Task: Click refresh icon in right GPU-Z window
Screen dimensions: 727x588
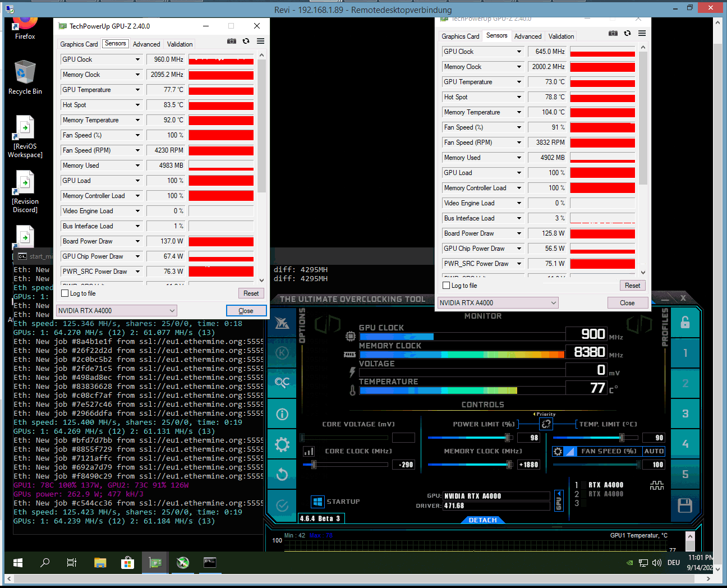Action: click(x=627, y=33)
